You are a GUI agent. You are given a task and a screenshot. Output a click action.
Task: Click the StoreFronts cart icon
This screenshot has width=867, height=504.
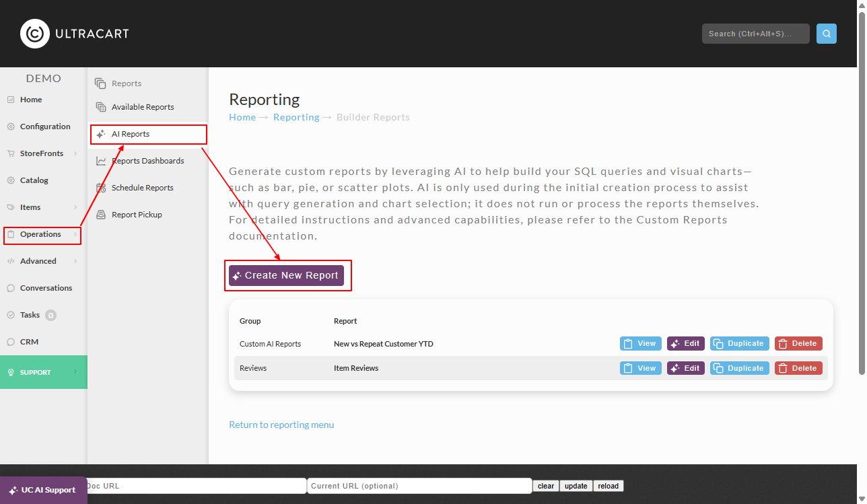(x=11, y=153)
